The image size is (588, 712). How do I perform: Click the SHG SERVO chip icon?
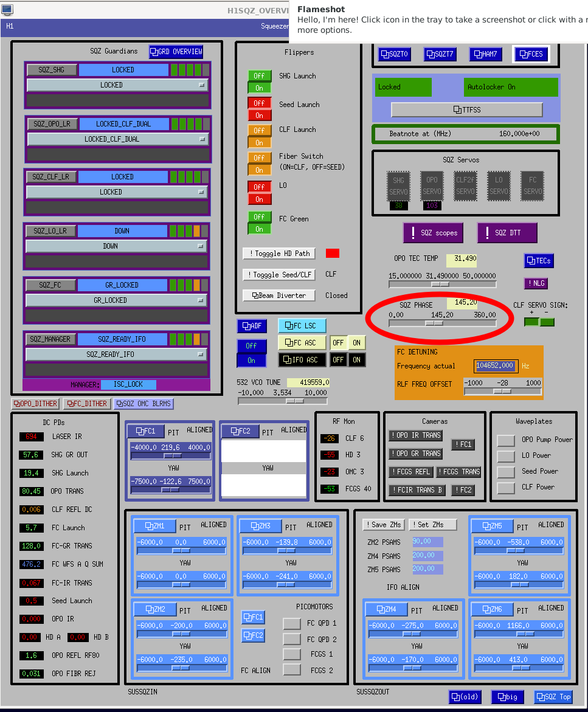[398, 185]
